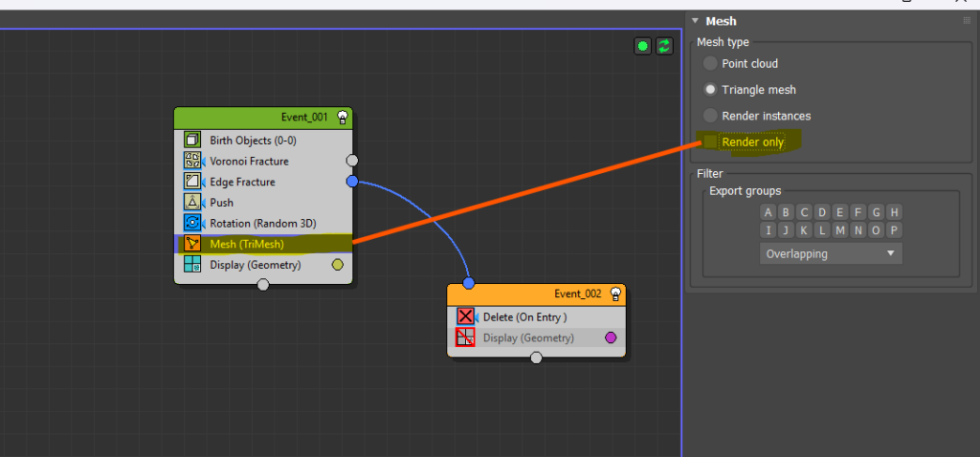Select the Voronoi Fracture operator icon
The width and height of the screenshot is (980, 457).
pyautogui.click(x=191, y=161)
